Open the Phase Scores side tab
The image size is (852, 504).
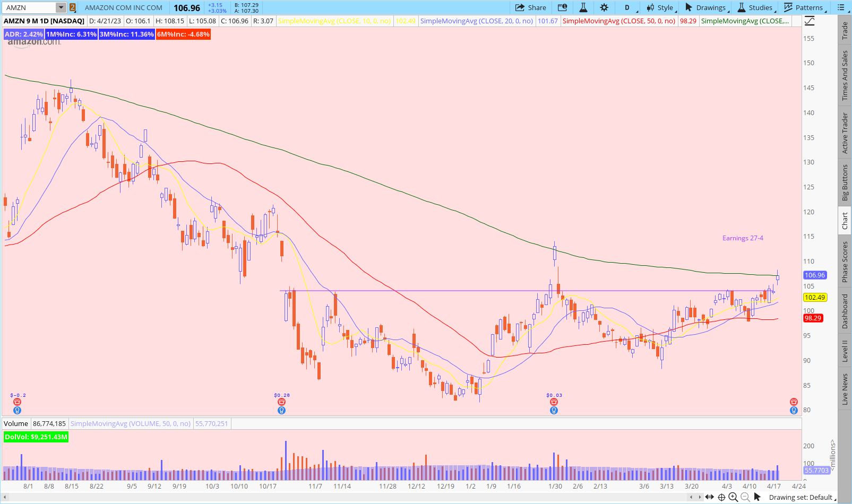click(x=845, y=262)
